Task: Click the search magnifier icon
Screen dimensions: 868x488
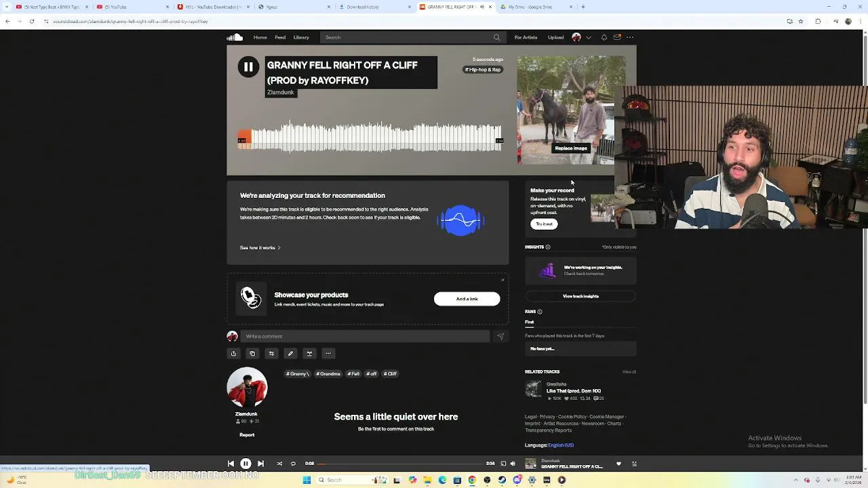Action: tap(496, 37)
